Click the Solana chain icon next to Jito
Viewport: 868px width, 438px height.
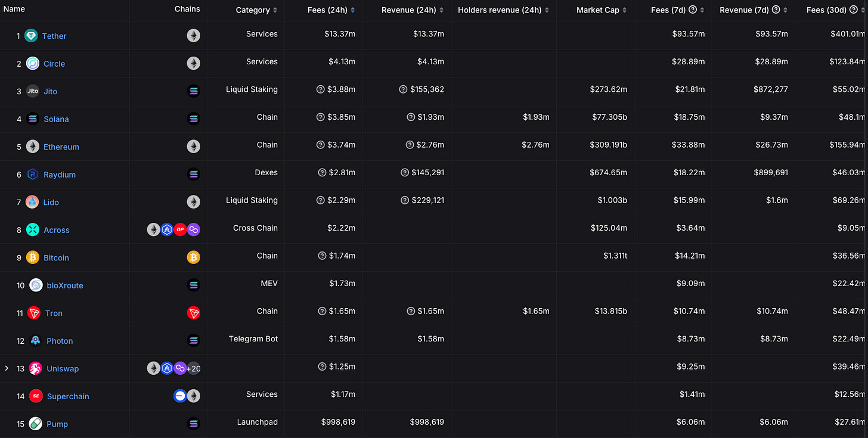coord(193,91)
